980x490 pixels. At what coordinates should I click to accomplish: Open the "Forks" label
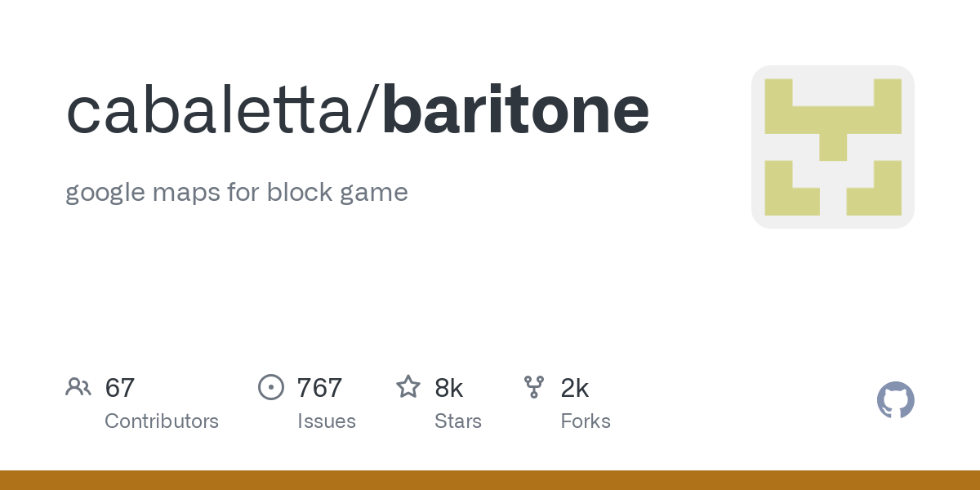pos(586,421)
